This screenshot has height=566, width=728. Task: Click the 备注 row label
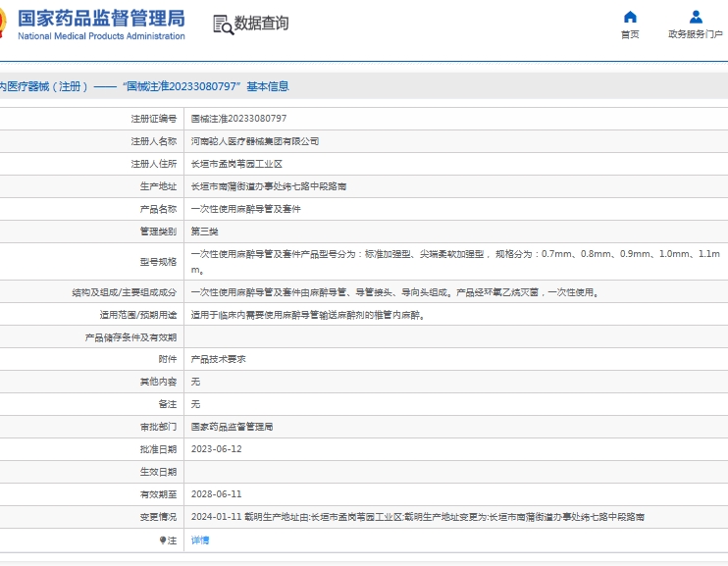pyautogui.click(x=168, y=404)
